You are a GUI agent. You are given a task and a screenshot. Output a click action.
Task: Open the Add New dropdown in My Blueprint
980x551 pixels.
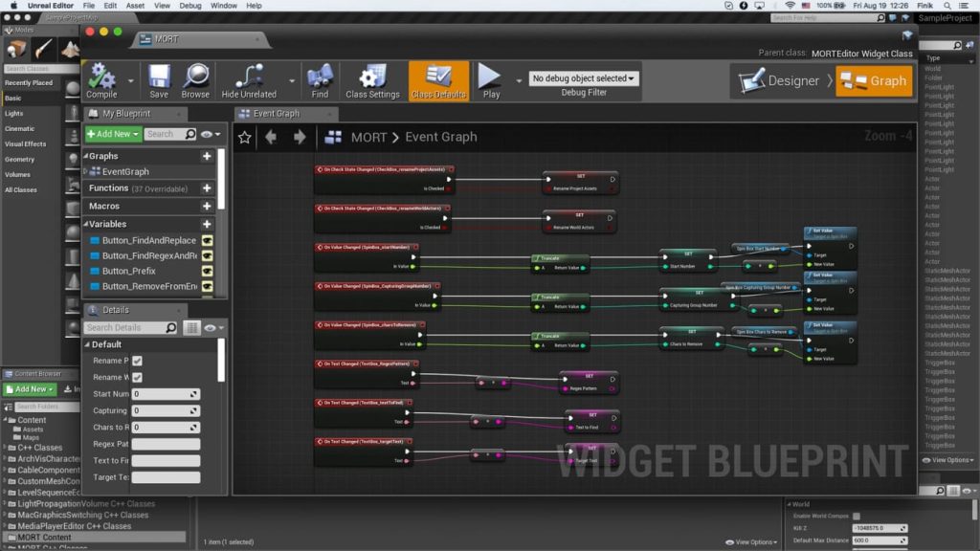[x=113, y=134]
